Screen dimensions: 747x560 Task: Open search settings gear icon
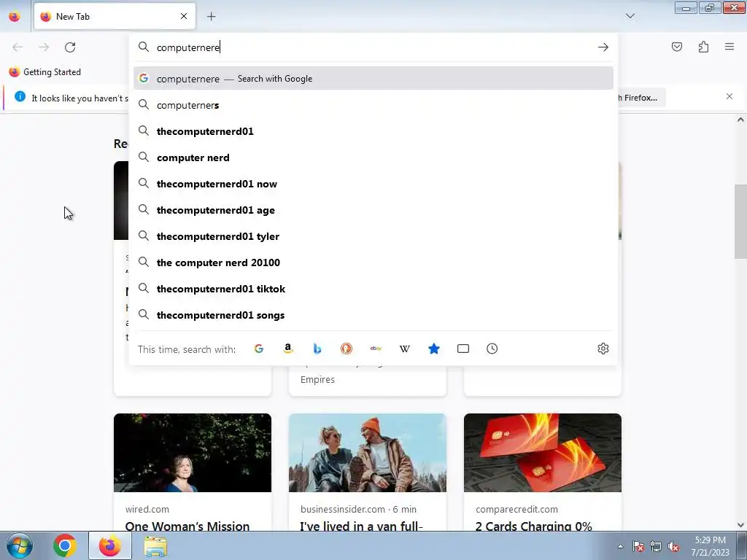click(603, 349)
